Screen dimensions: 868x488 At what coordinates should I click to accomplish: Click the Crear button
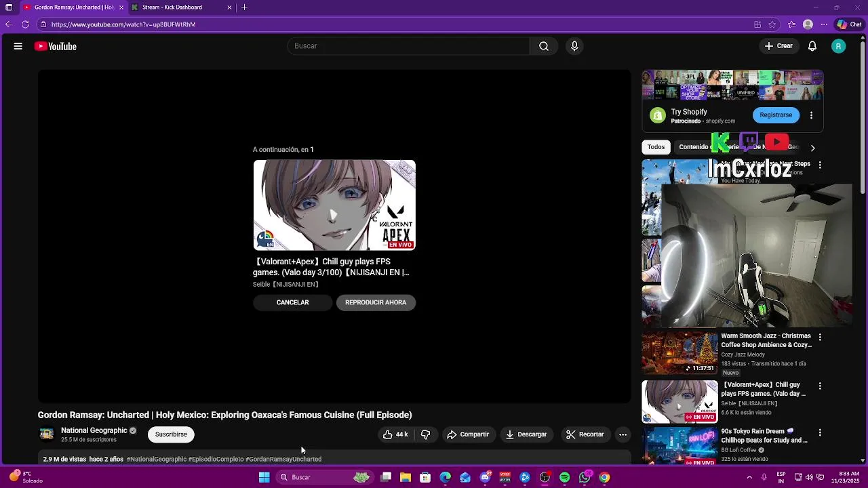click(778, 46)
